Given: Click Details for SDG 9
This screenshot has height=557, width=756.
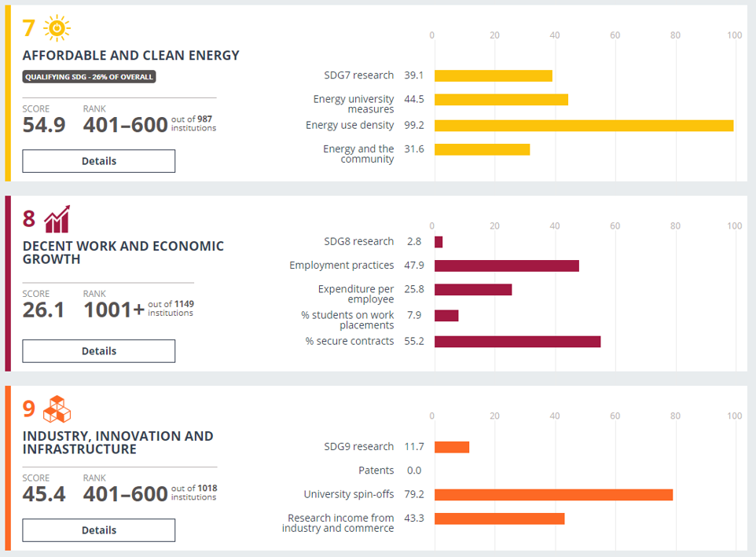Looking at the screenshot, I should click(x=98, y=530).
